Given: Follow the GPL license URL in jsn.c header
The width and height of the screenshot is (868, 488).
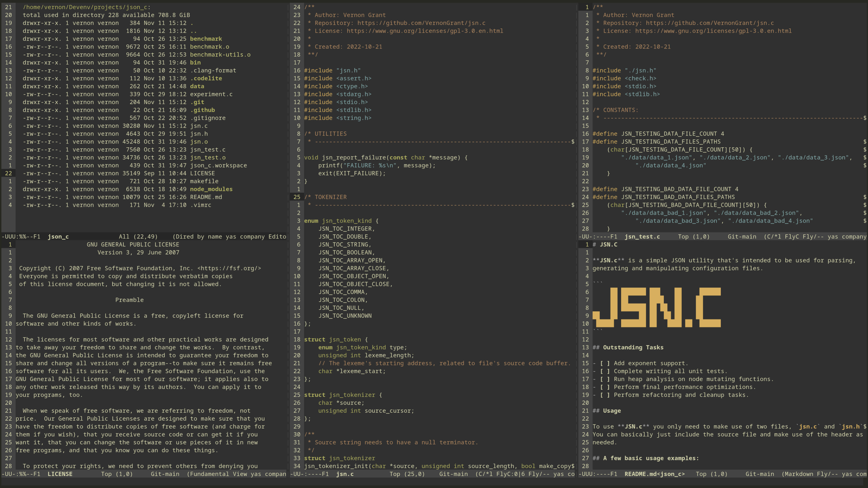Looking at the screenshot, I should click(425, 31).
